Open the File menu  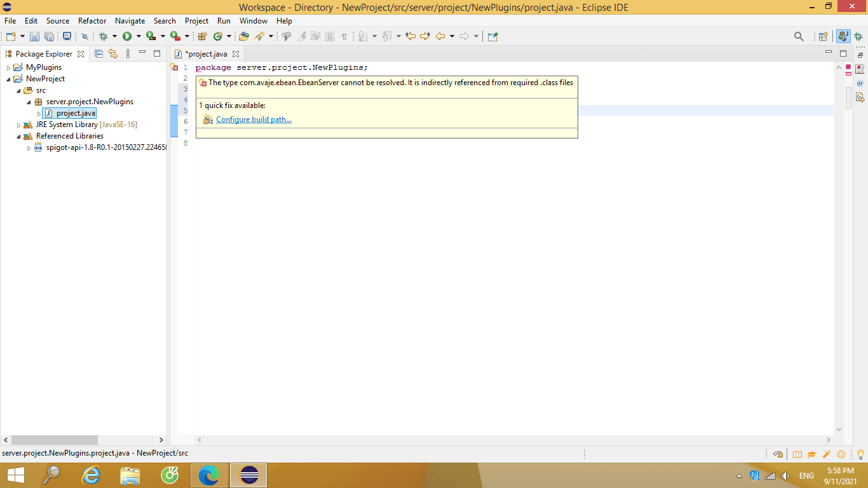(10, 21)
